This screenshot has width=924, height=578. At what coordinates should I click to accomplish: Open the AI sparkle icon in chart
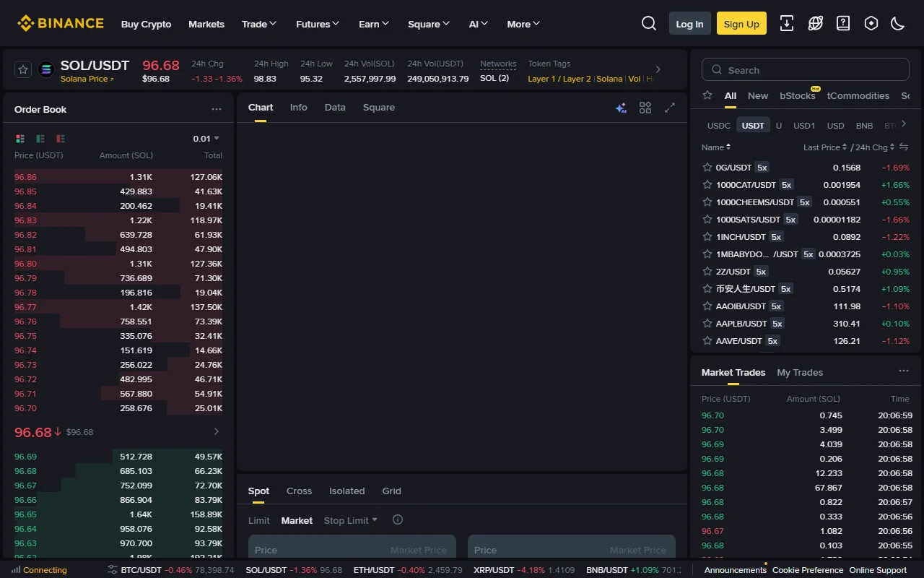pos(621,108)
